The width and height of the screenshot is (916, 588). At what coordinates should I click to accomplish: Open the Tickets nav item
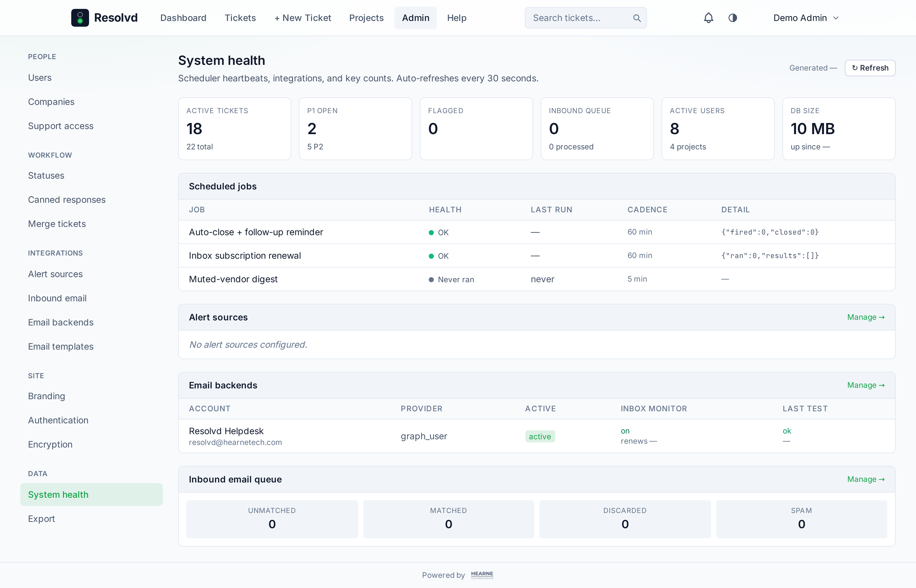click(240, 18)
